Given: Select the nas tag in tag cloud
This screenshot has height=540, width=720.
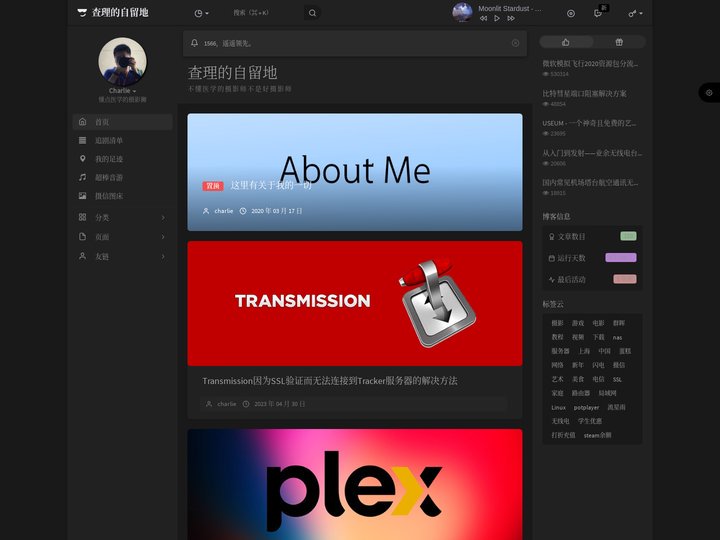Looking at the screenshot, I should 617,338.
